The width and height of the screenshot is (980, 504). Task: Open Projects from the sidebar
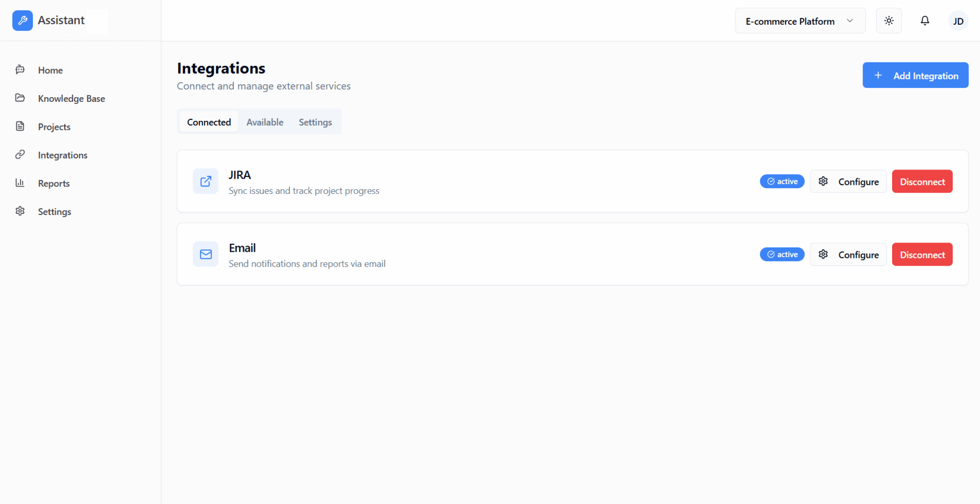tap(54, 127)
